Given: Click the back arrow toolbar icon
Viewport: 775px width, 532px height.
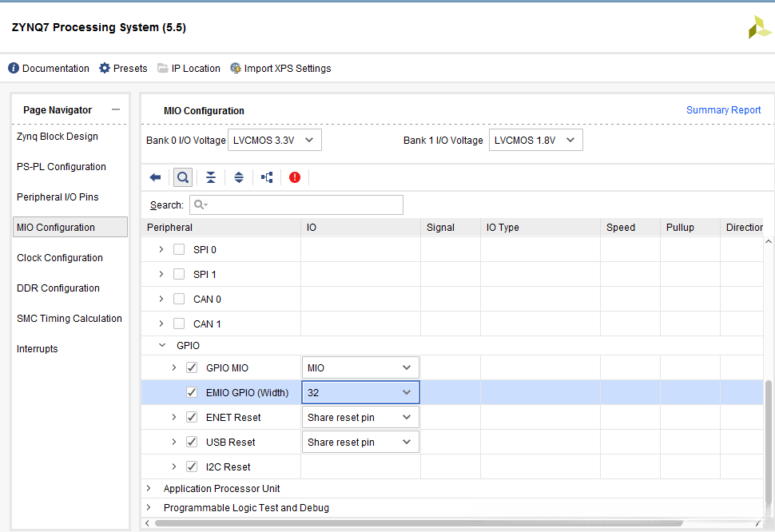Looking at the screenshot, I should coord(155,177).
